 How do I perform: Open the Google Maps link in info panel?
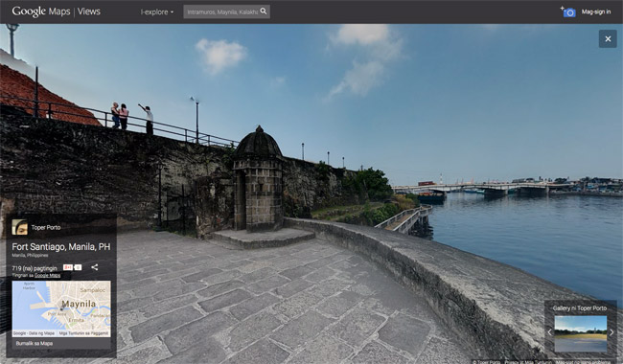[x=47, y=275]
